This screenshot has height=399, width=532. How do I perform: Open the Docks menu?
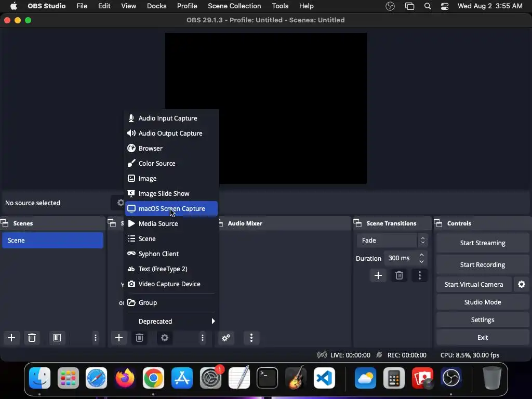point(156,6)
